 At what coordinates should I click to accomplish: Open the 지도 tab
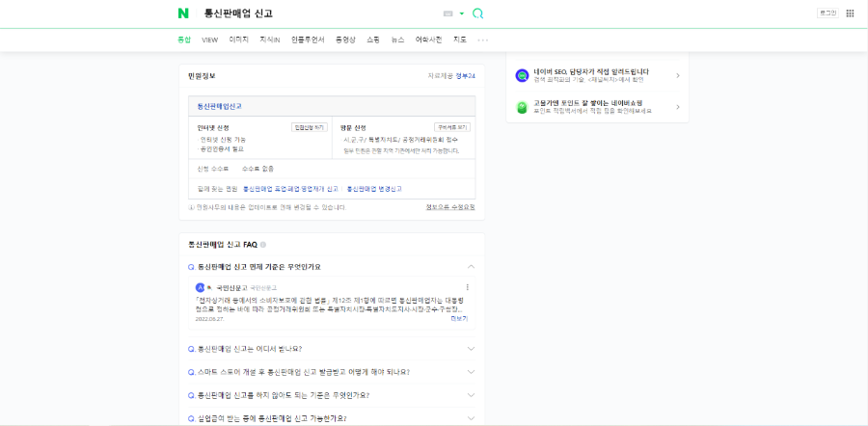coord(460,40)
